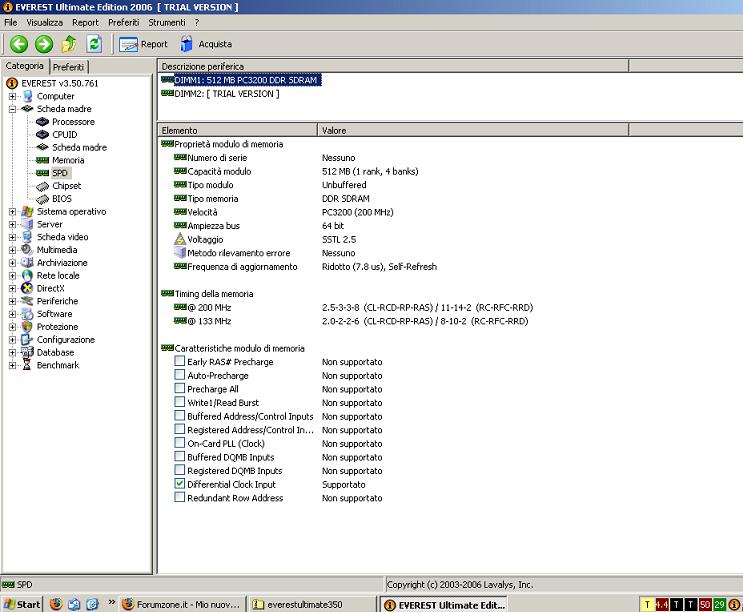Check the Redundant Row Address checkbox
The height and width of the screenshot is (612, 743).
(180, 498)
